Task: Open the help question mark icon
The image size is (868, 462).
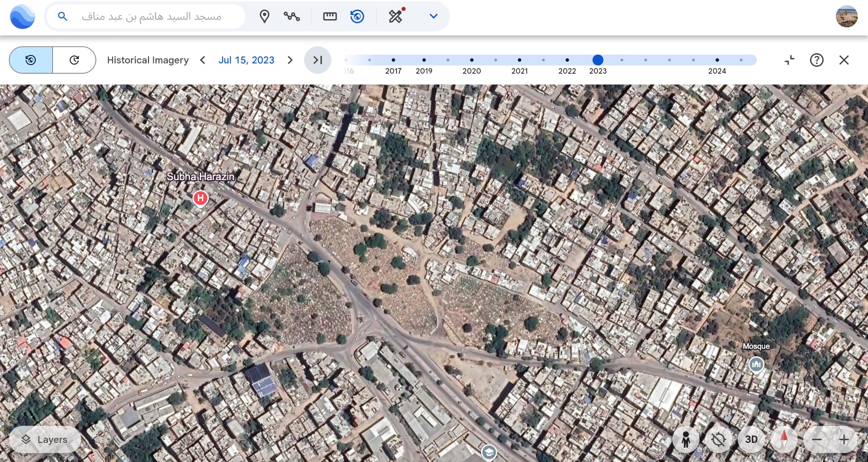Action: click(816, 60)
